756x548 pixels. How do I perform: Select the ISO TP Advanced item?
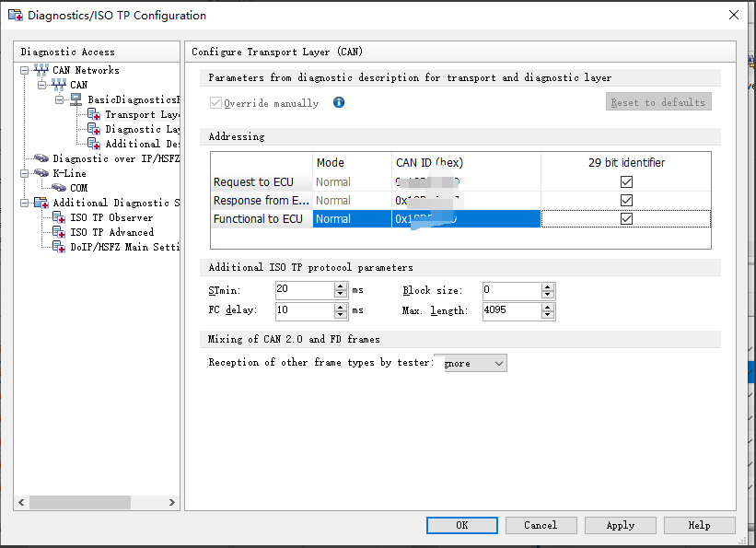click(x=111, y=232)
